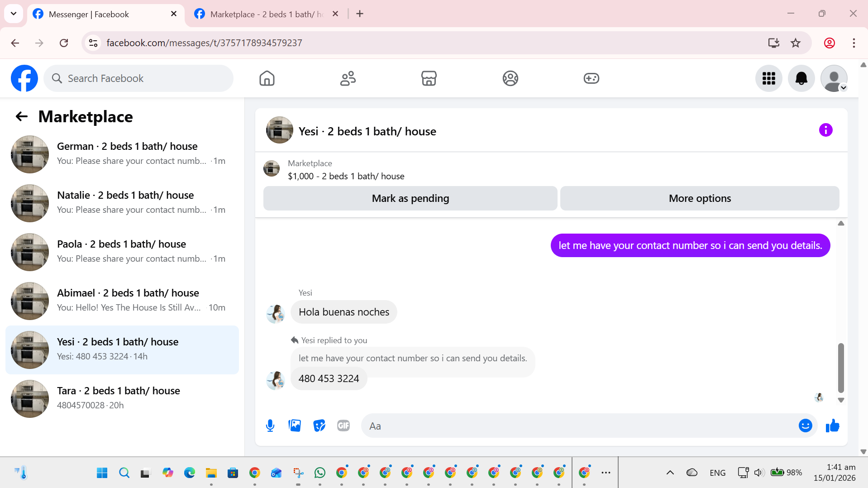Open WhatsApp from the taskbar

tap(320, 473)
